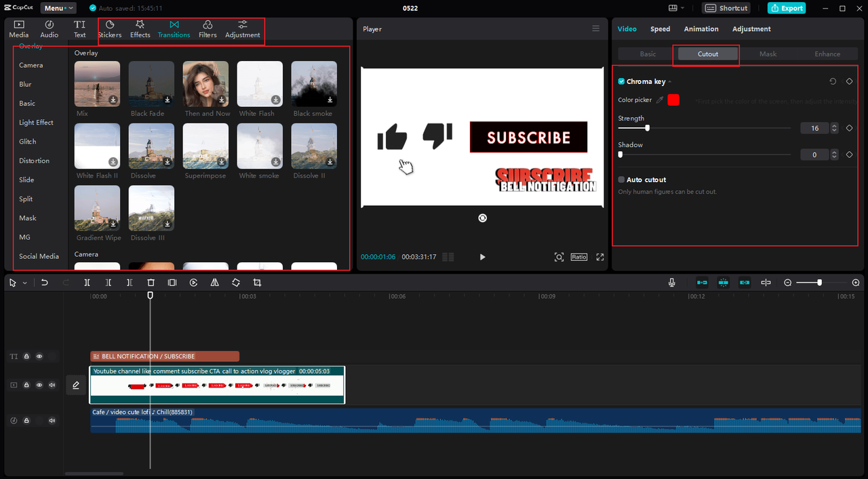Delete the selected clip with the trash icon
This screenshot has height=479, width=868.
point(151,283)
